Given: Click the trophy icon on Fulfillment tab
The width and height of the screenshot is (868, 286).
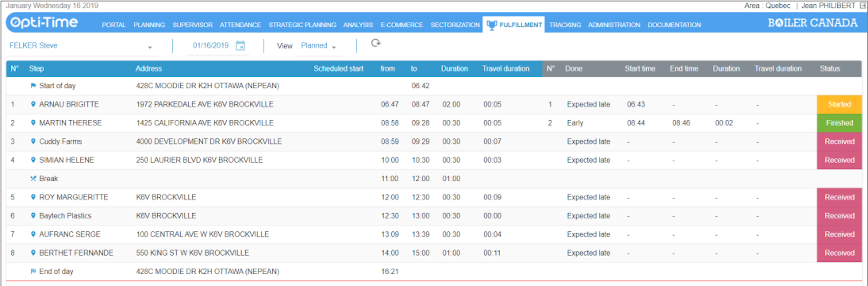Looking at the screenshot, I should coord(492,24).
